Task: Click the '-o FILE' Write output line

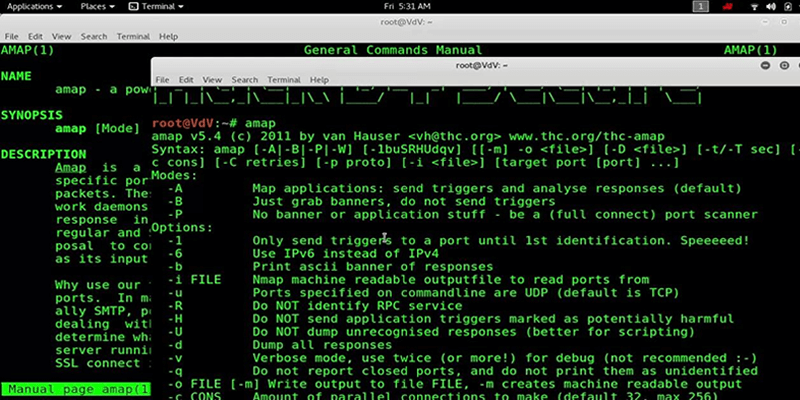Action: pos(455,384)
